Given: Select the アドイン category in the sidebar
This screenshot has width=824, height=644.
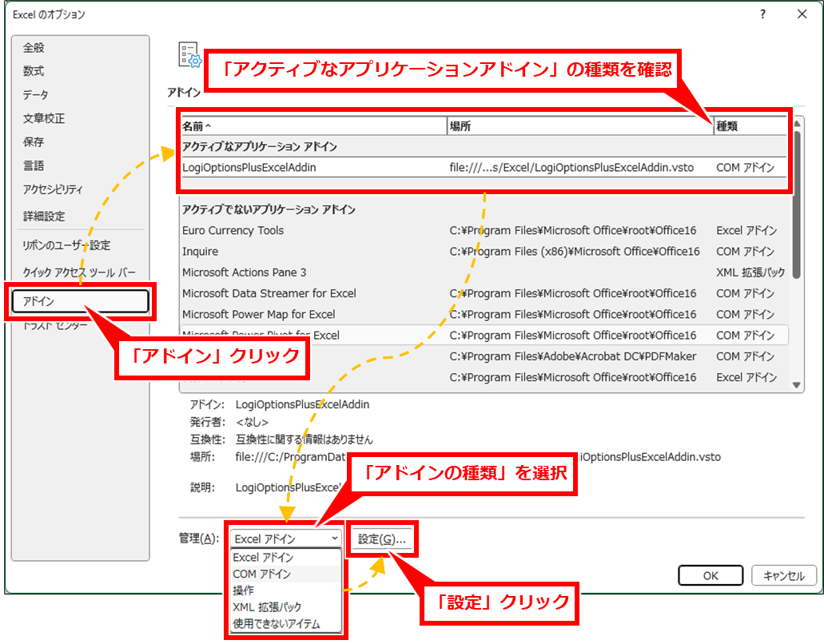Looking at the screenshot, I should 80,301.
